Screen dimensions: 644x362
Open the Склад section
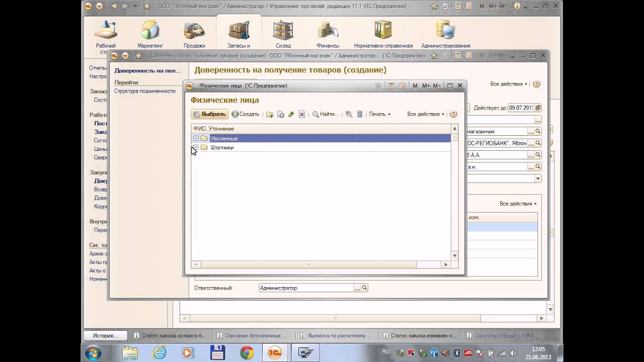(x=283, y=35)
